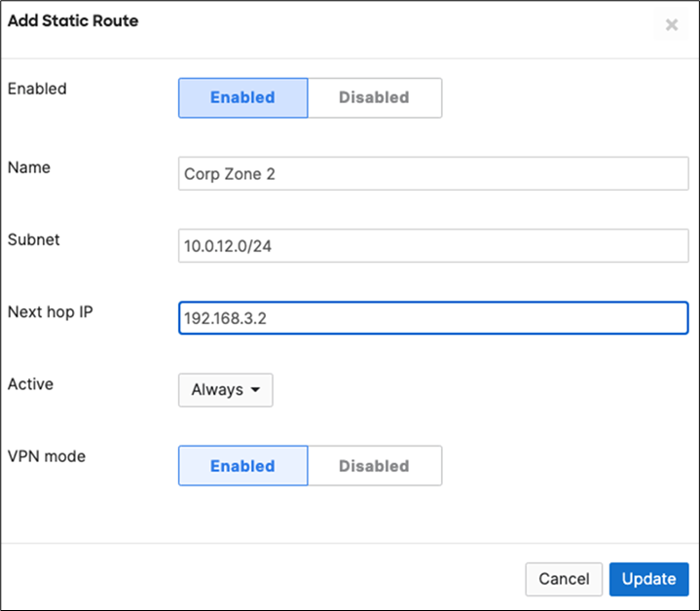Cancel the static route changes
The image size is (700, 611).
pyautogui.click(x=564, y=579)
